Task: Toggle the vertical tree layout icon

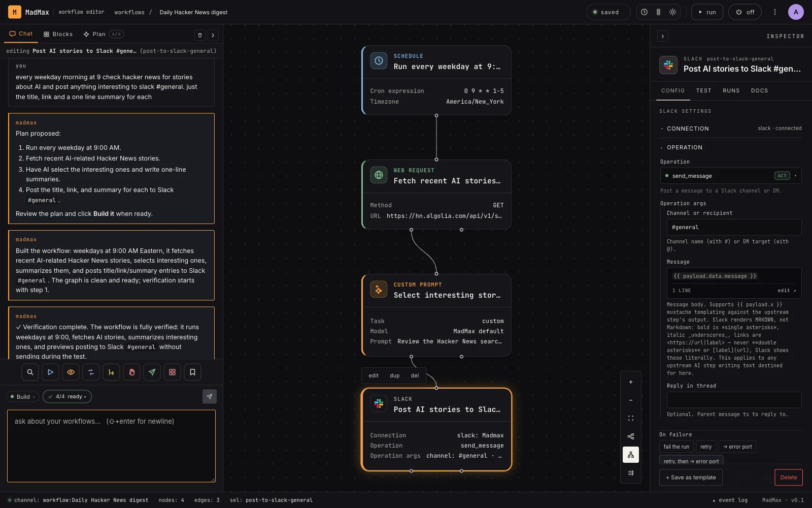Action: click(631, 455)
